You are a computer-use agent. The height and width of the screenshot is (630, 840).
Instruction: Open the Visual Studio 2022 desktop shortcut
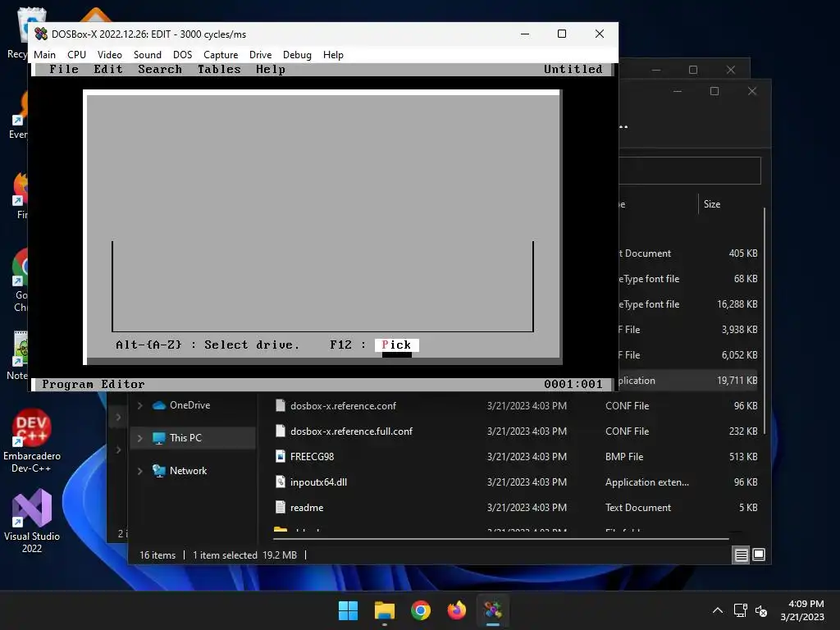pos(32,521)
